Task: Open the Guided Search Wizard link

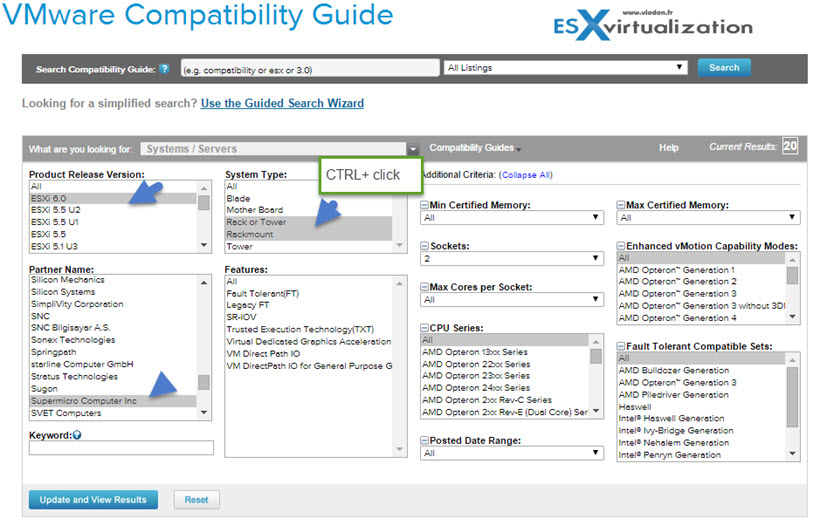Action: pyautogui.click(x=282, y=103)
